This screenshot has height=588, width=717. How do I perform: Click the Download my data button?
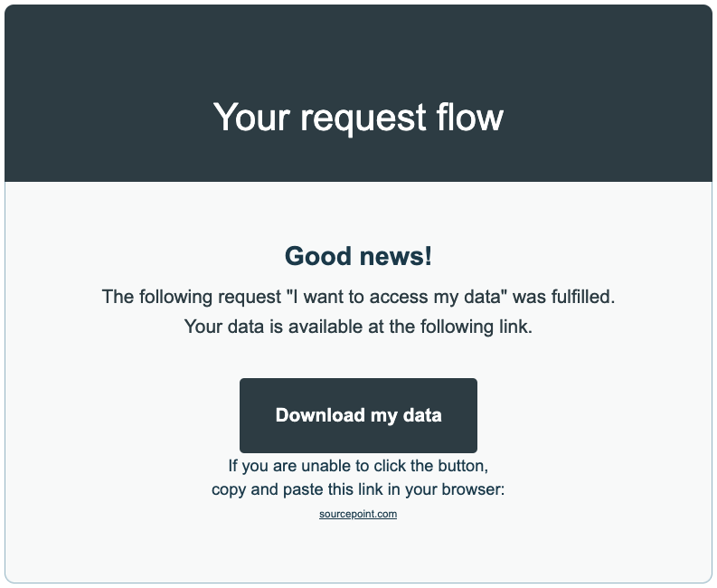[358, 415]
